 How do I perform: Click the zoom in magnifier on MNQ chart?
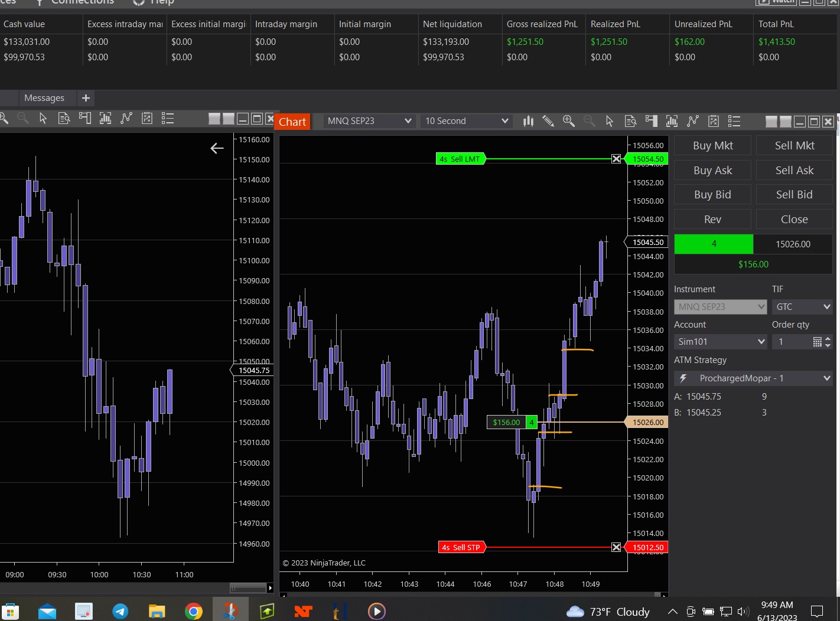point(568,121)
